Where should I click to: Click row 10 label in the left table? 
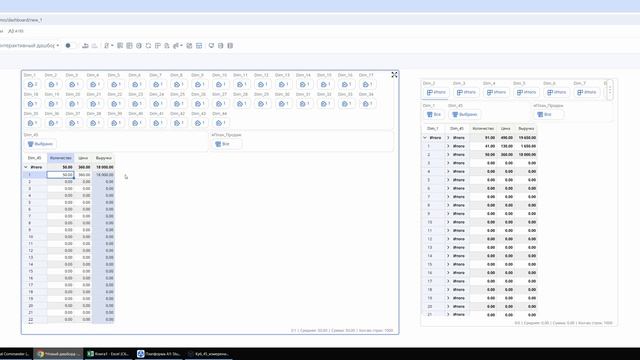pos(31,237)
